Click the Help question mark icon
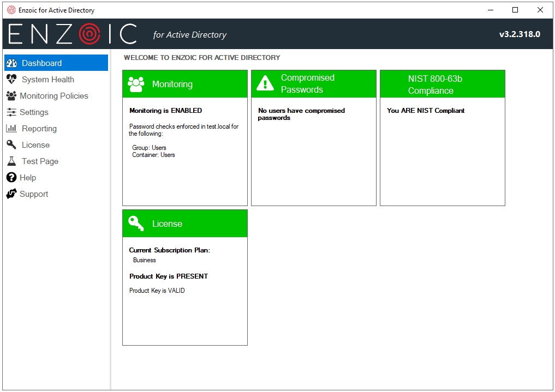The height and width of the screenshot is (392, 555). [11, 178]
